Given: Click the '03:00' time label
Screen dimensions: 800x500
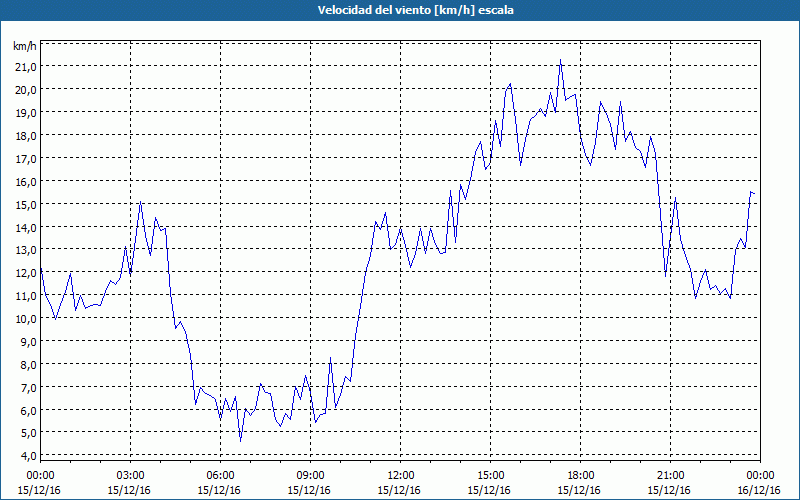Looking at the screenshot, I should tap(130, 476).
